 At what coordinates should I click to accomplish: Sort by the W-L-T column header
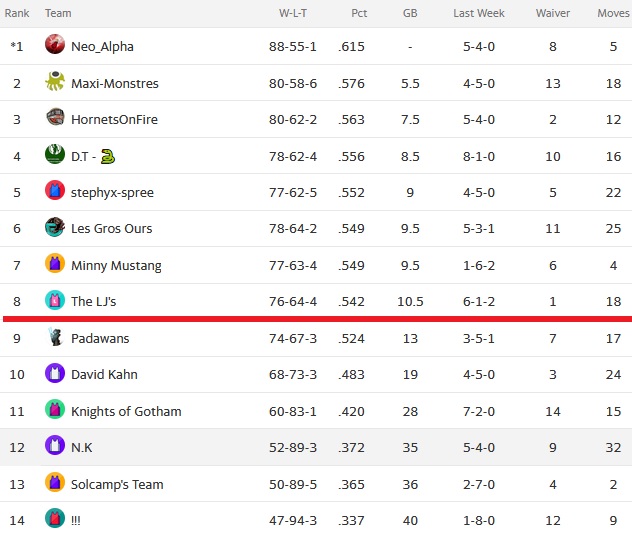293,13
